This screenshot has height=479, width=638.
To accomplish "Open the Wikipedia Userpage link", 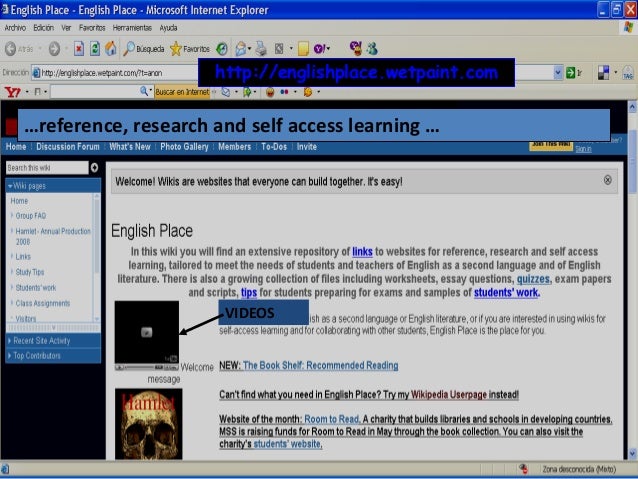I will [449, 394].
